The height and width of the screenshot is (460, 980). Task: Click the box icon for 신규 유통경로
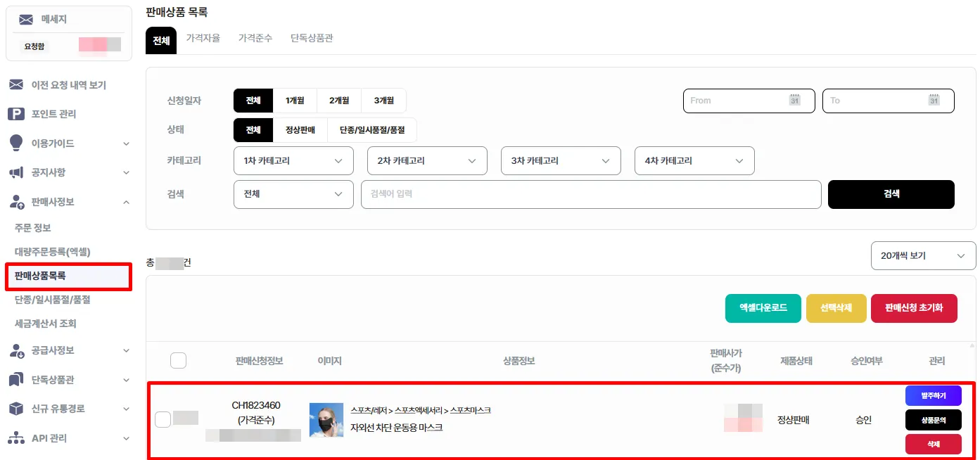(x=16, y=409)
